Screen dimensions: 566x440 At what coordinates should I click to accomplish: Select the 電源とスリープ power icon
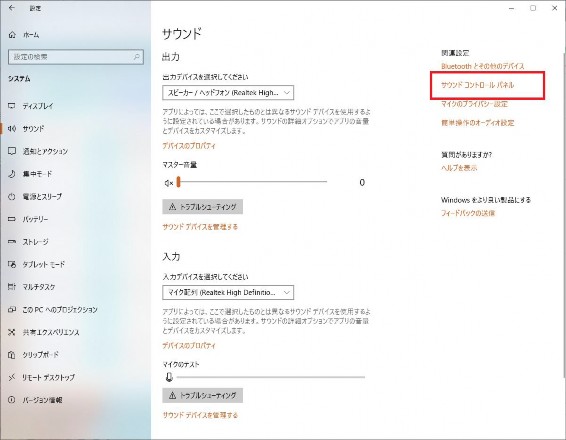click(x=12, y=197)
